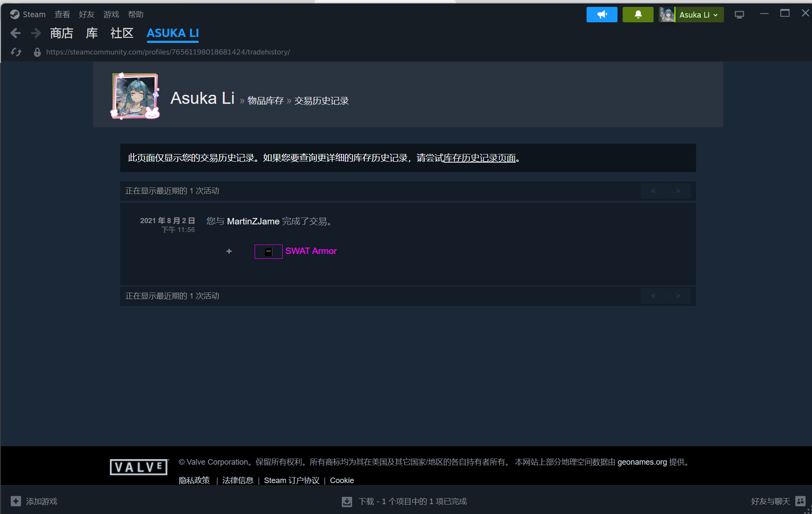Viewport: 812px width, 514px height.
Task: Maximize the Steam window
Action: (x=785, y=14)
